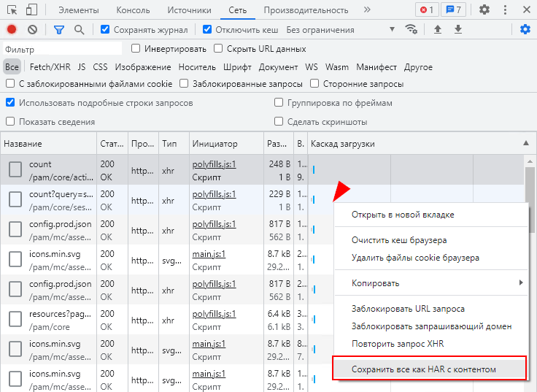Clear the network log icon
Viewport: 537px width, 392px height.
[32, 30]
